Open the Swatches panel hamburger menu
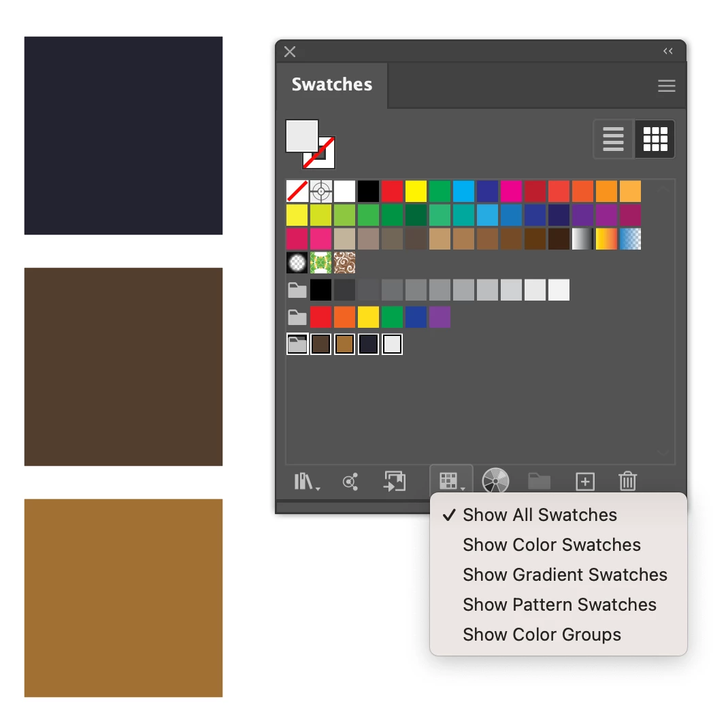The image size is (728, 710). (x=666, y=86)
